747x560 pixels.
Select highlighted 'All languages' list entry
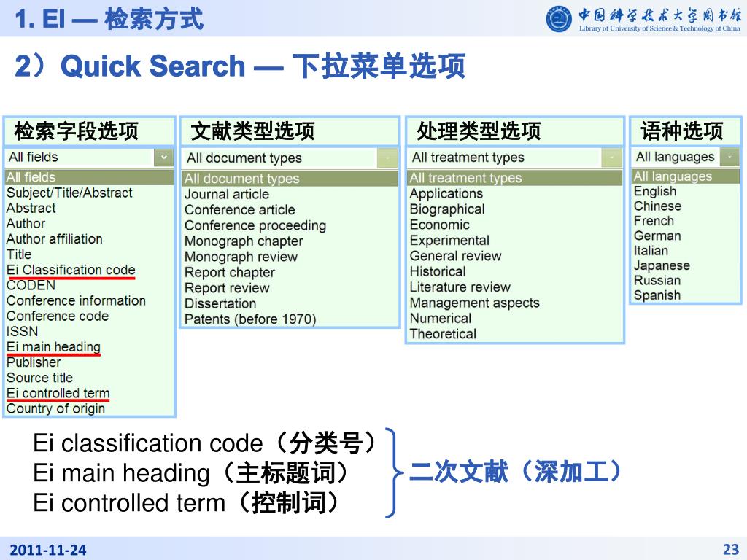[686, 176]
